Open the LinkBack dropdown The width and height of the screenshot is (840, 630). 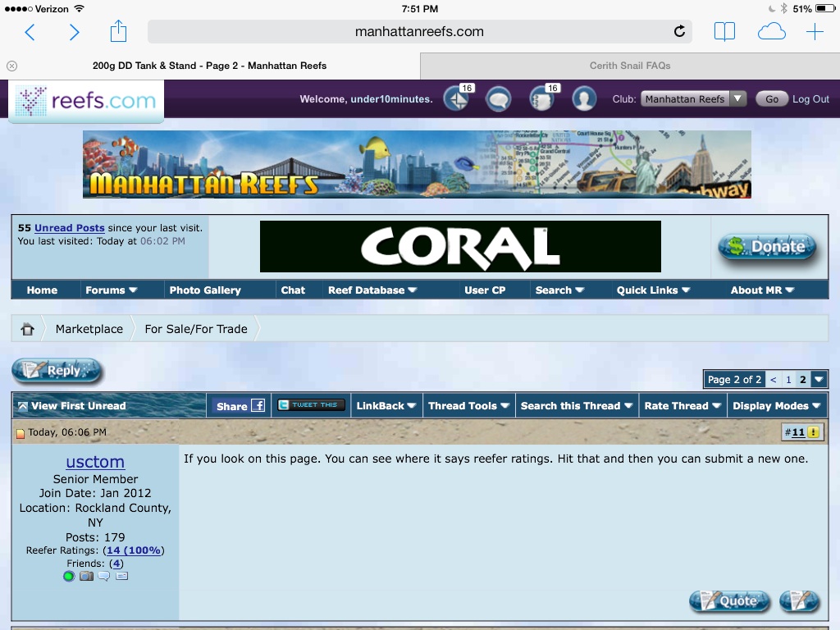386,405
